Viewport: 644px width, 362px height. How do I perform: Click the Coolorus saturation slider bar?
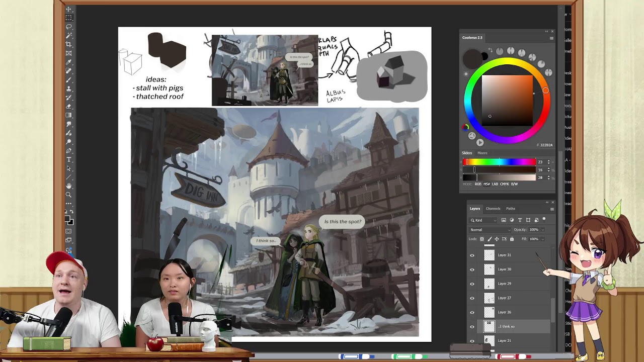click(x=499, y=170)
